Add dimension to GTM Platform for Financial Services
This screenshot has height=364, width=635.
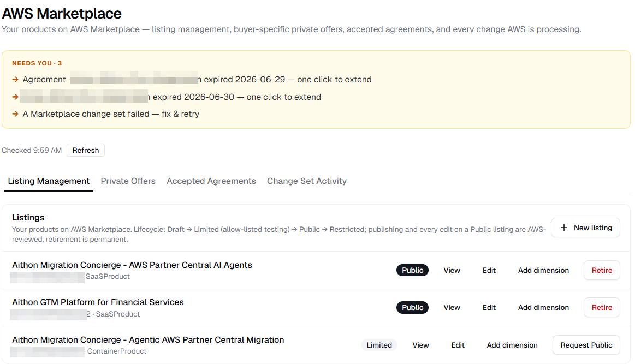coord(543,308)
